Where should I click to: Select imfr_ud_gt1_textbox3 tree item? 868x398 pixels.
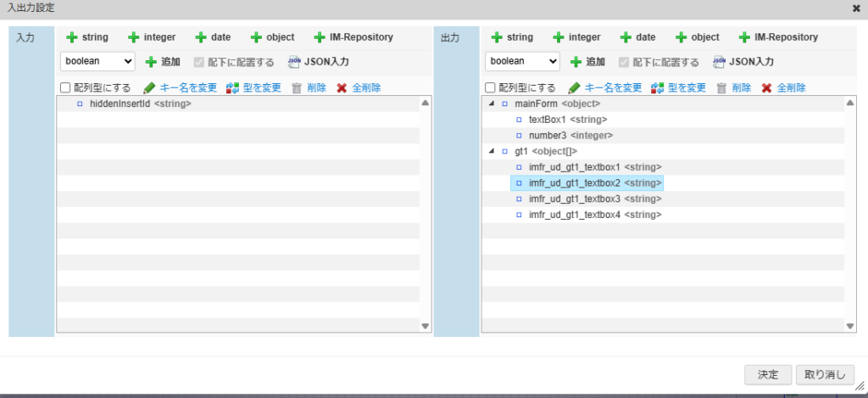[x=594, y=199]
